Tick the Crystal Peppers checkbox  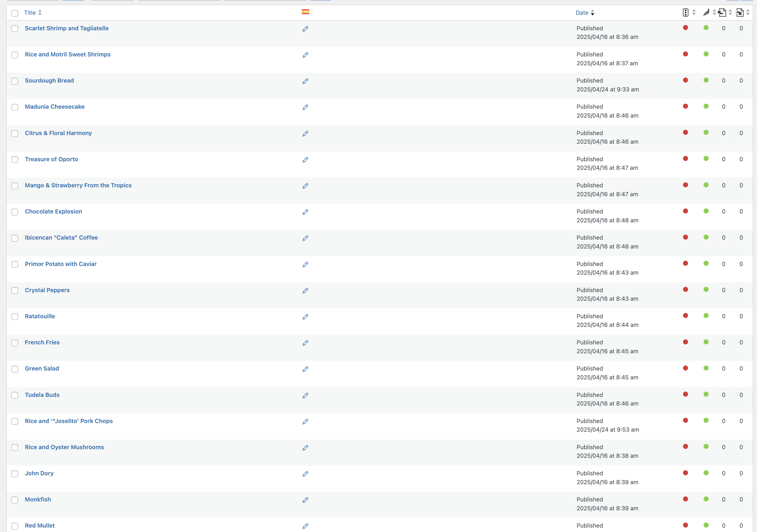point(15,290)
